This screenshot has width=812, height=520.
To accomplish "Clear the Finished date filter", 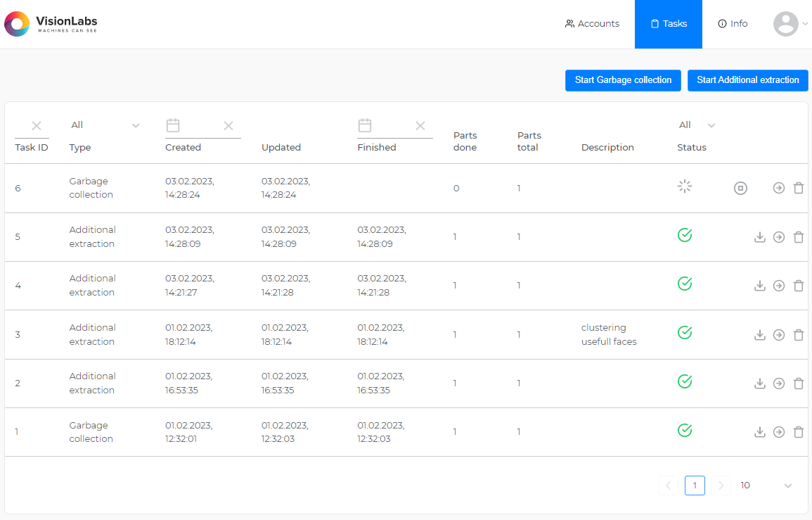I will (420, 125).
